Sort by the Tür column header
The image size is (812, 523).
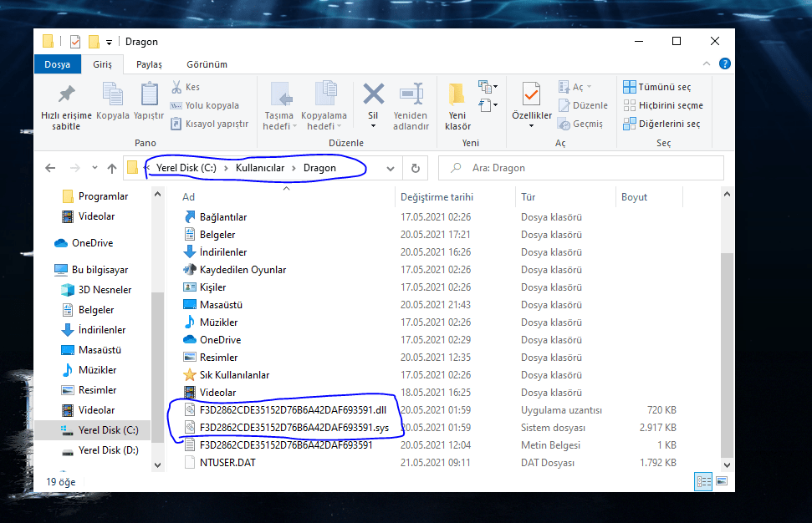coord(529,197)
